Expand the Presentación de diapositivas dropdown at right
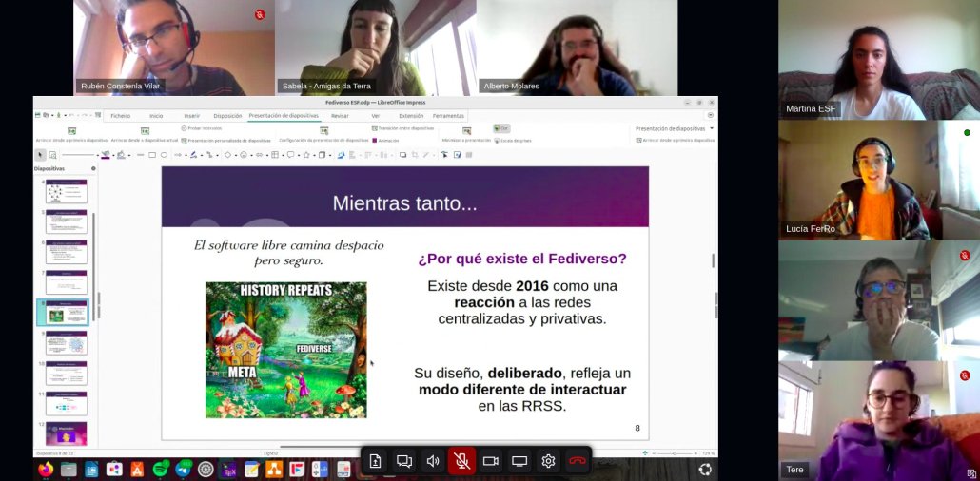The width and height of the screenshot is (980, 481). (712, 127)
